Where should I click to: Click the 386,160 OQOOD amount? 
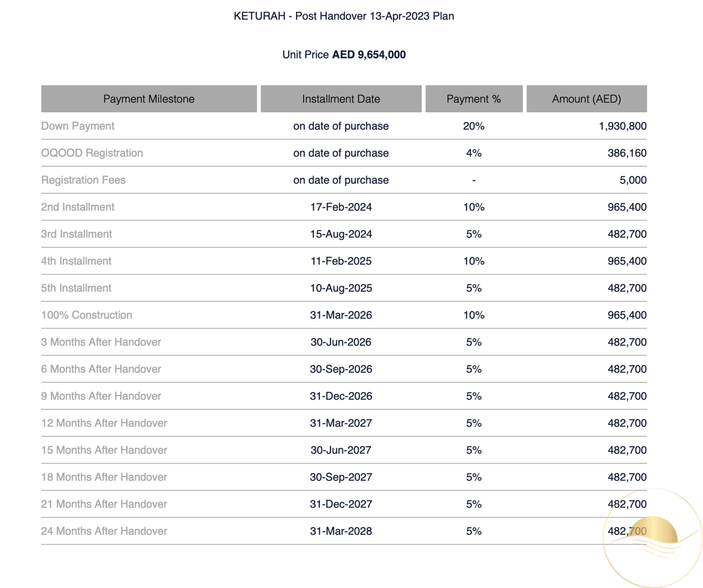coord(627,153)
